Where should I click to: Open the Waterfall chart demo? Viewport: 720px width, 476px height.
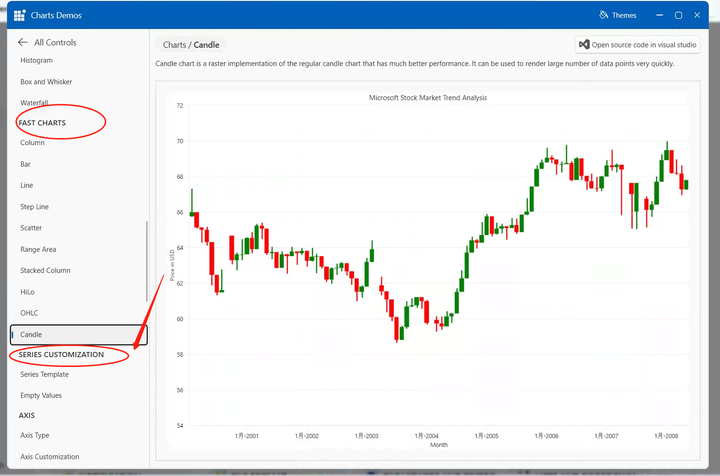(34, 103)
